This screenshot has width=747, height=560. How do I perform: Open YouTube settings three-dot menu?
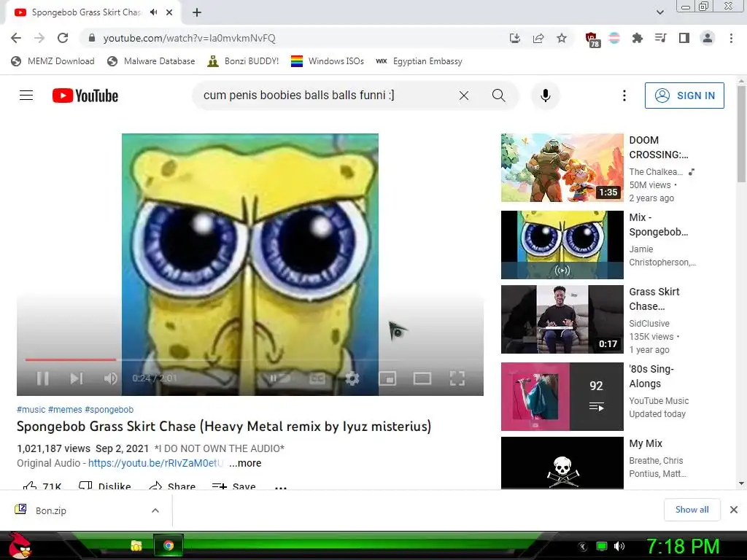(624, 96)
